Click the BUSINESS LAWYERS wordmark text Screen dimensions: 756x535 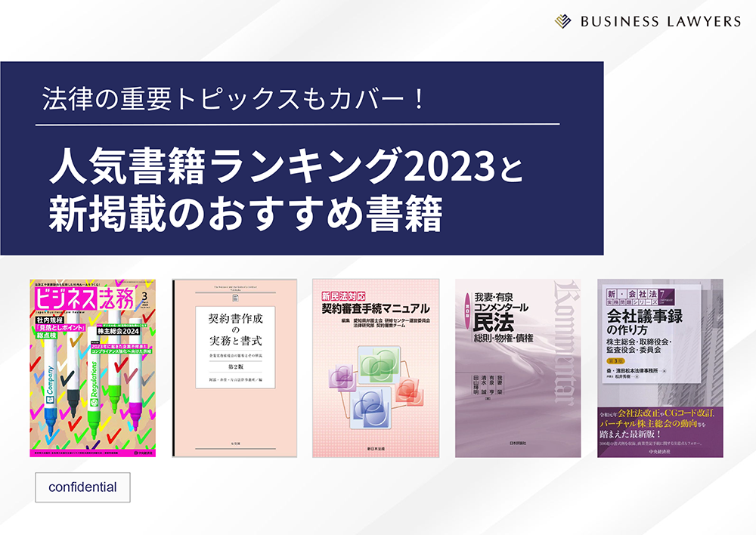[x=661, y=22]
